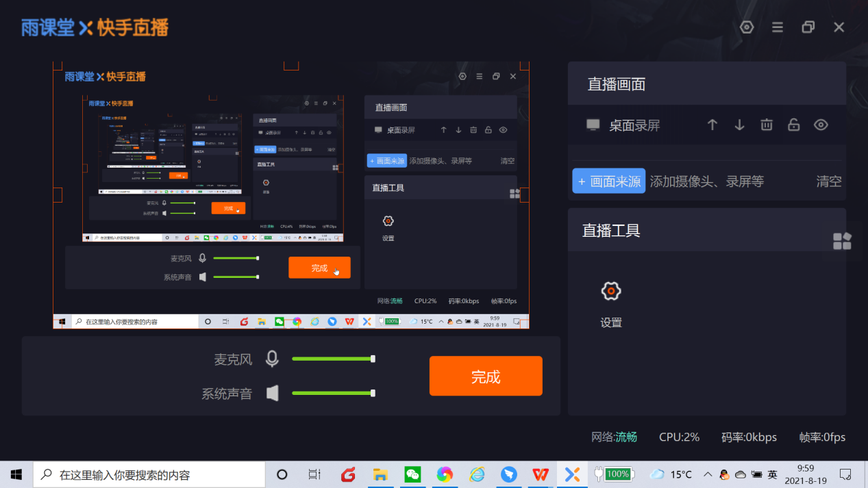Click the 网络:流畅 status at the window bottom

[x=615, y=437]
